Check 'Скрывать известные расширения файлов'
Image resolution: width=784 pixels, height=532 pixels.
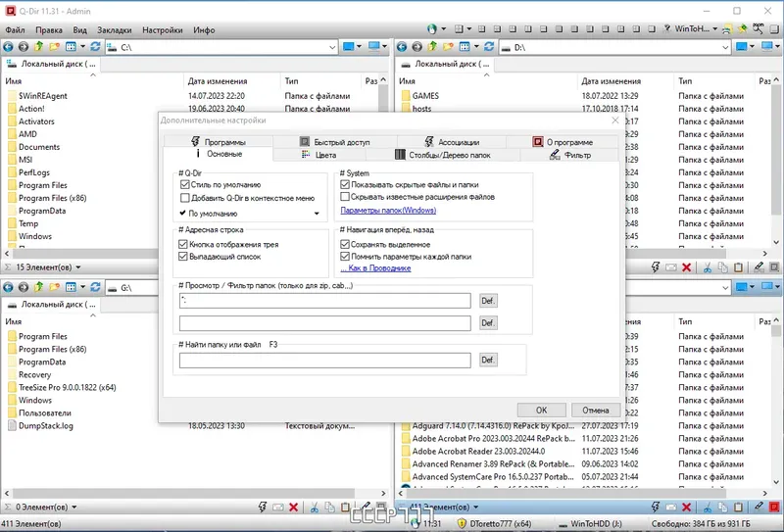click(345, 197)
